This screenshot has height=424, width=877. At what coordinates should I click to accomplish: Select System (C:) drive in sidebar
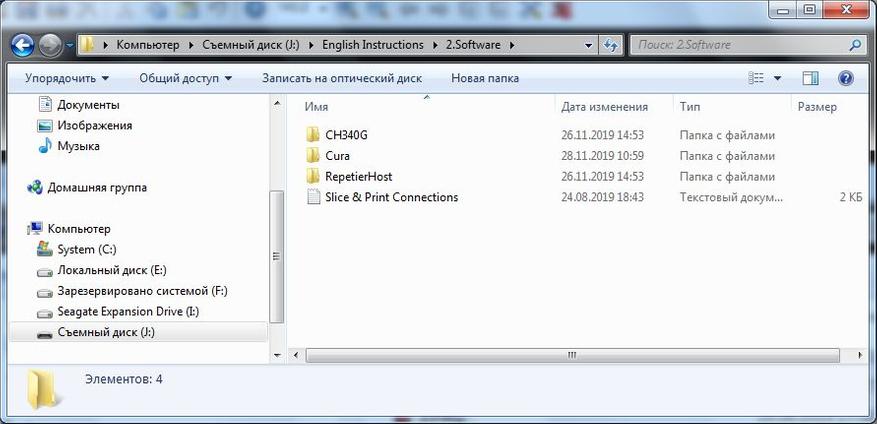(89, 250)
